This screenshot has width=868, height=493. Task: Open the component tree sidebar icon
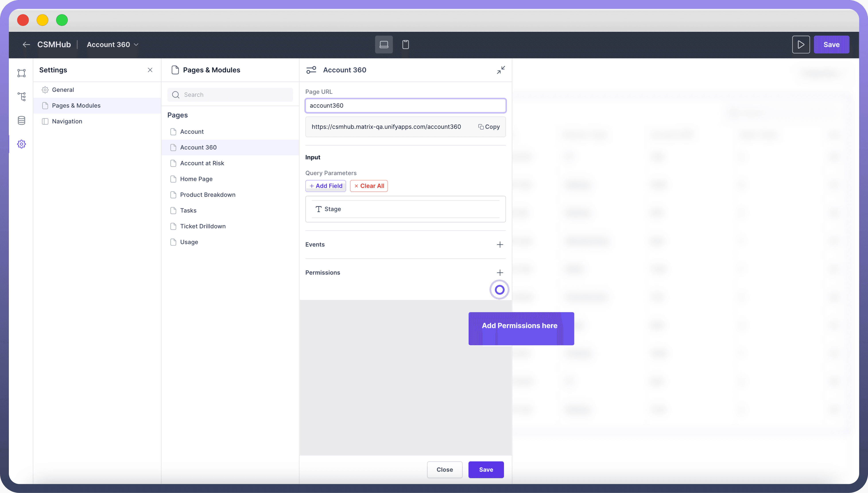pyautogui.click(x=21, y=97)
